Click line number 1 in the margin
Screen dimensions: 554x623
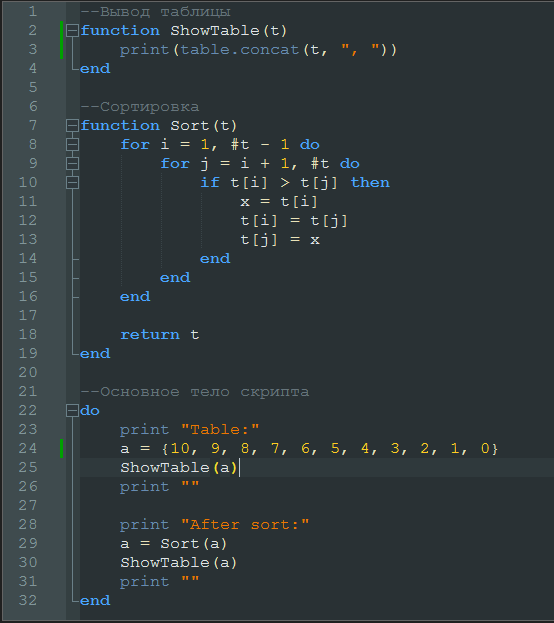33,12
